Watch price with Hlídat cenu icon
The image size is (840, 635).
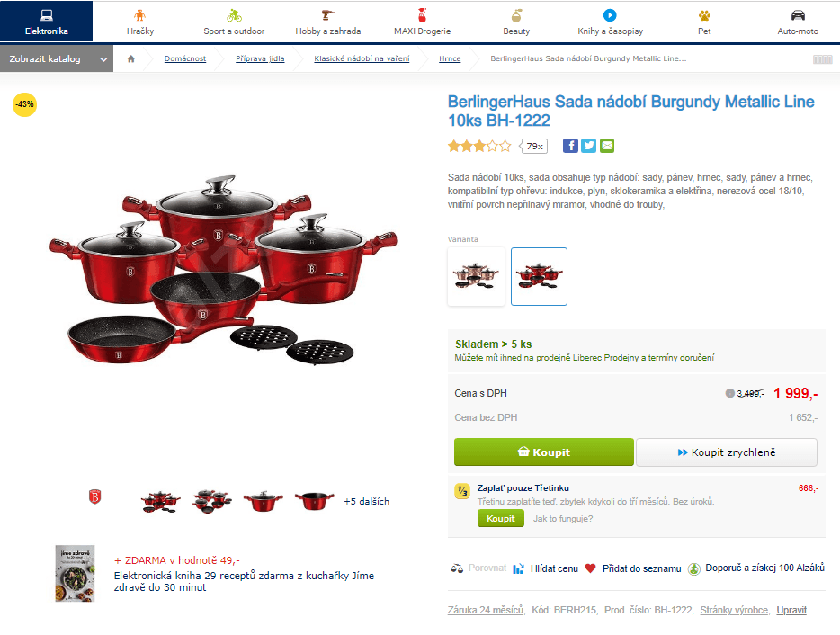coord(518,568)
